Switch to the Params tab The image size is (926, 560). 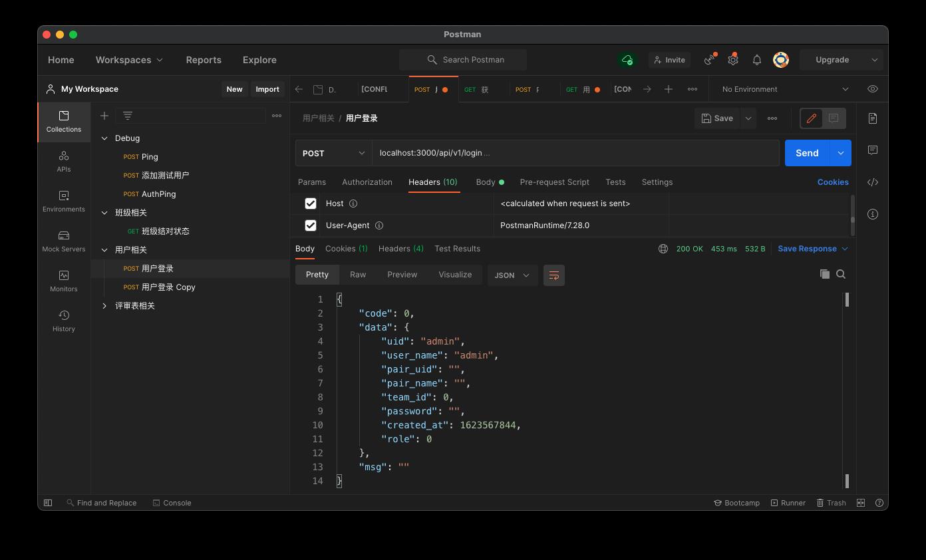pyautogui.click(x=312, y=182)
